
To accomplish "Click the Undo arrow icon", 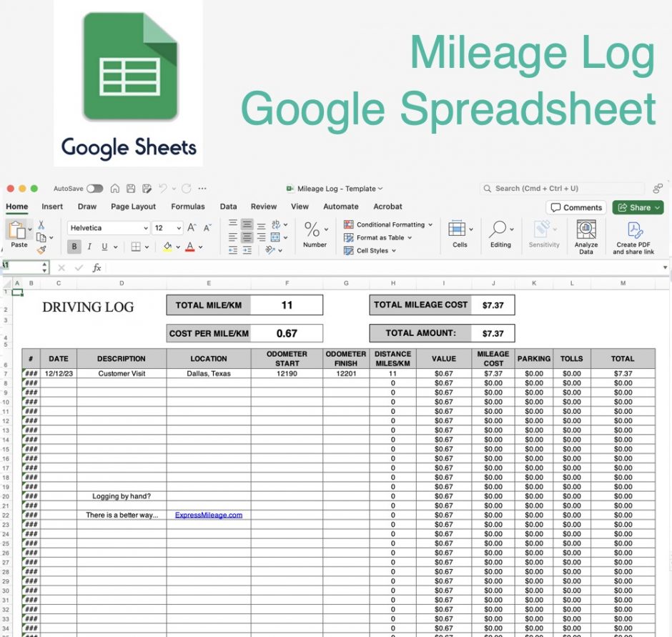I will [163, 189].
